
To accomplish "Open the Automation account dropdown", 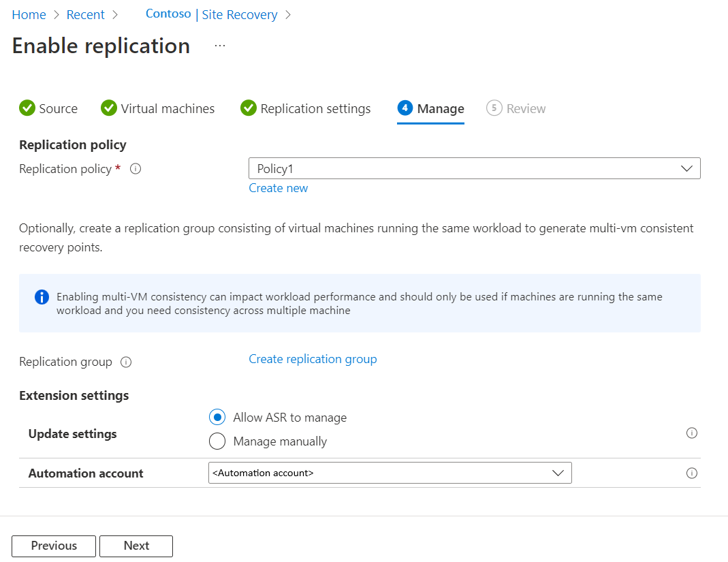I will (x=558, y=473).
